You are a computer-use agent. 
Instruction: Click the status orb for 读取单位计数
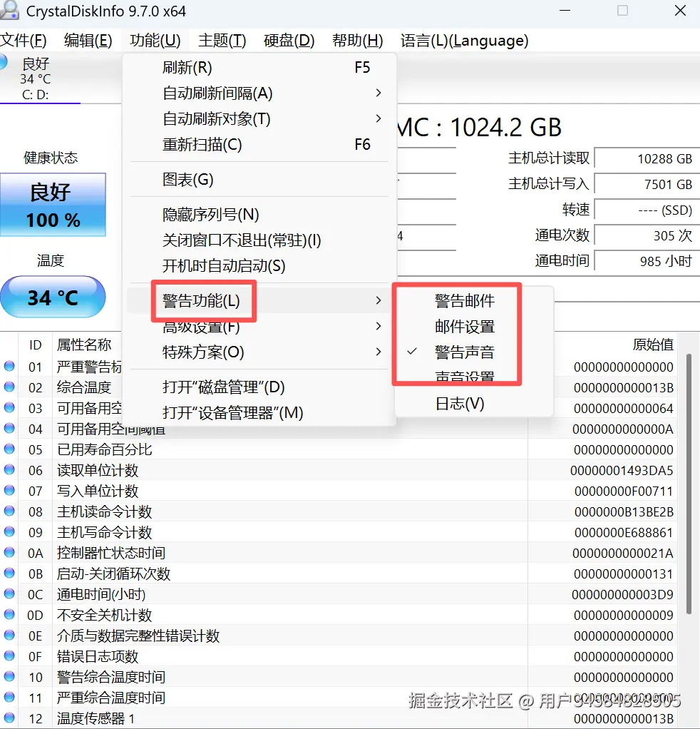[x=9, y=469]
